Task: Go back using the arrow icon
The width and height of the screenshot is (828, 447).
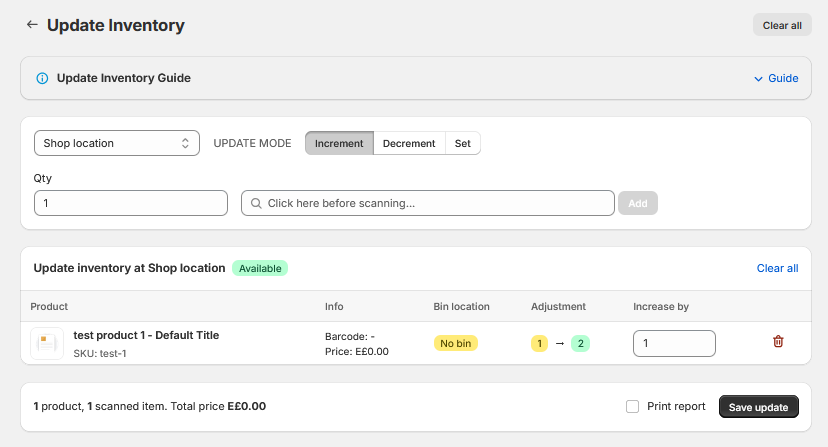Action: click(32, 24)
